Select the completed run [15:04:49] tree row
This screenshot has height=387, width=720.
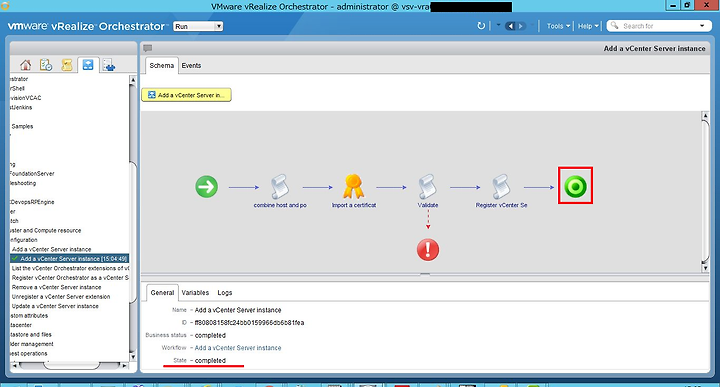[x=69, y=259]
